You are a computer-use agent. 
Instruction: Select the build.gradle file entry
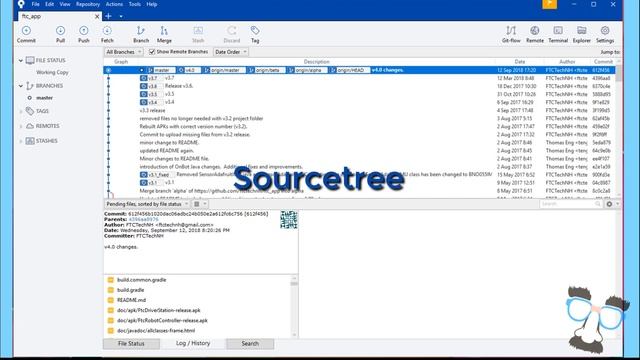click(130, 290)
